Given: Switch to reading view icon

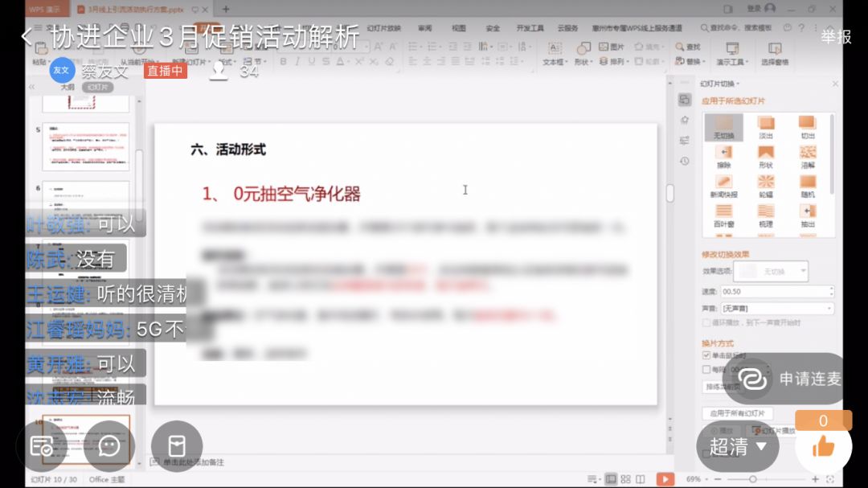Looking at the screenshot, I should (x=641, y=479).
